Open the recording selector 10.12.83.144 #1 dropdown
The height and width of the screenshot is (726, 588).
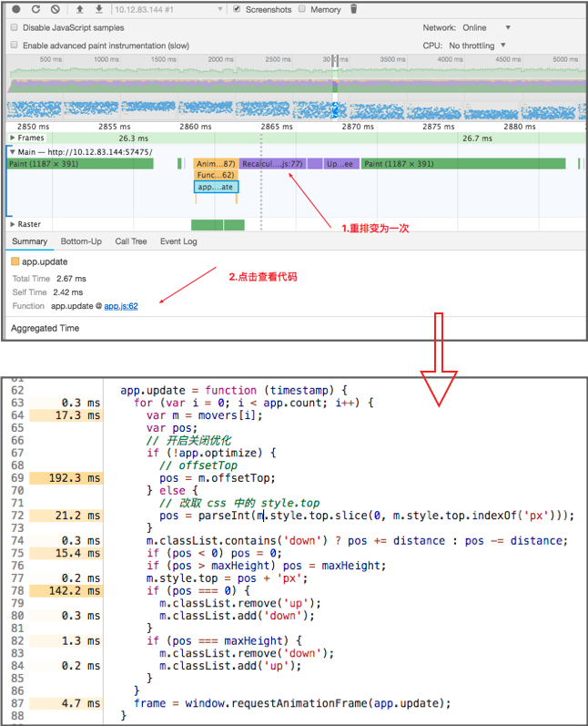click(168, 9)
